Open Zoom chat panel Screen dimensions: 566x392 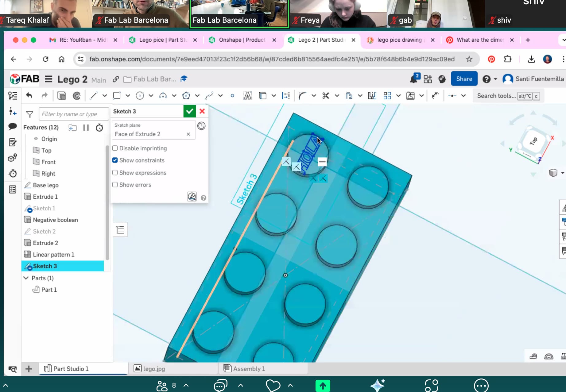click(x=220, y=385)
